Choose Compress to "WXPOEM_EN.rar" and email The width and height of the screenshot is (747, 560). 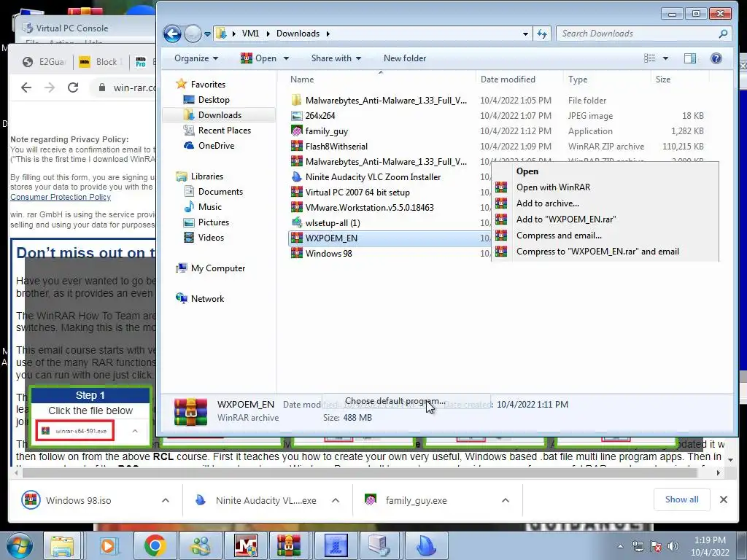point(605,252)
